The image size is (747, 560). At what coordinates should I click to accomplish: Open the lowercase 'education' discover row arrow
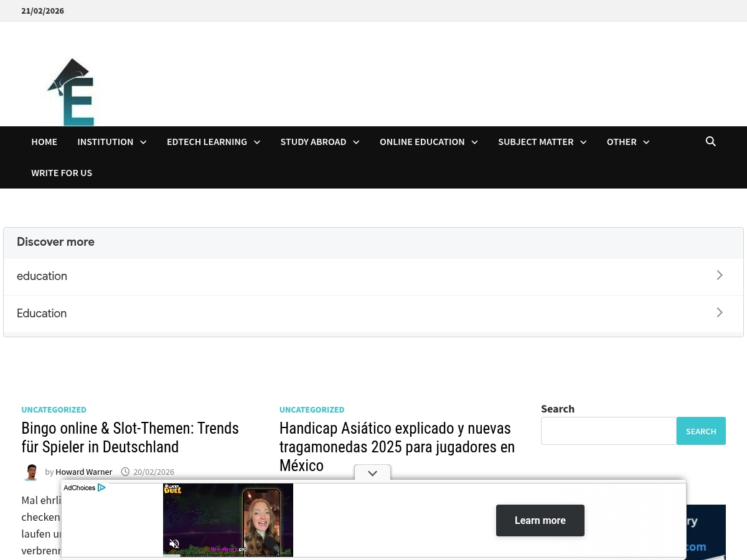click(720, 275)
